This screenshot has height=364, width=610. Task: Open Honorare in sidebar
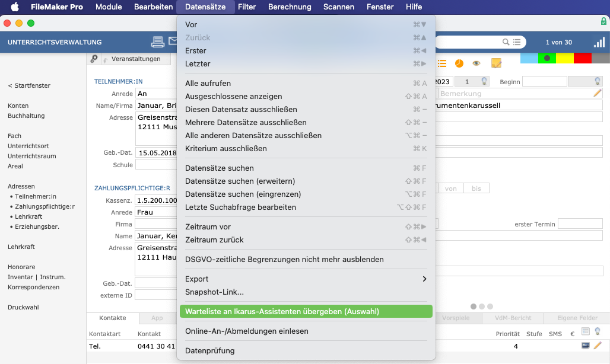[x=21, y=267]
